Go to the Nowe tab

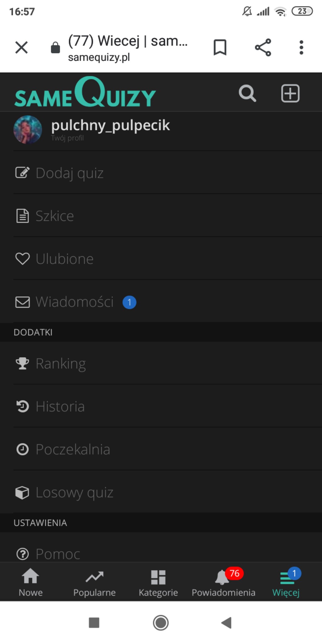tap(31, 583)
